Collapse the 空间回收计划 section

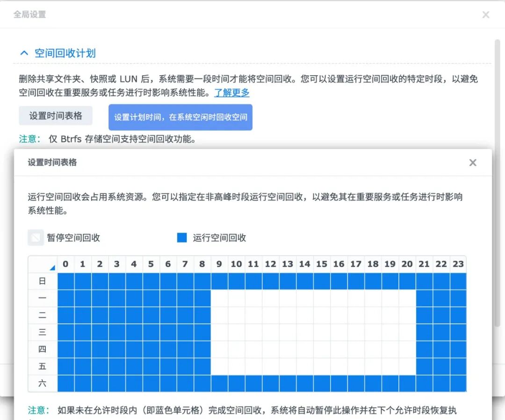(x=24, y=52)
